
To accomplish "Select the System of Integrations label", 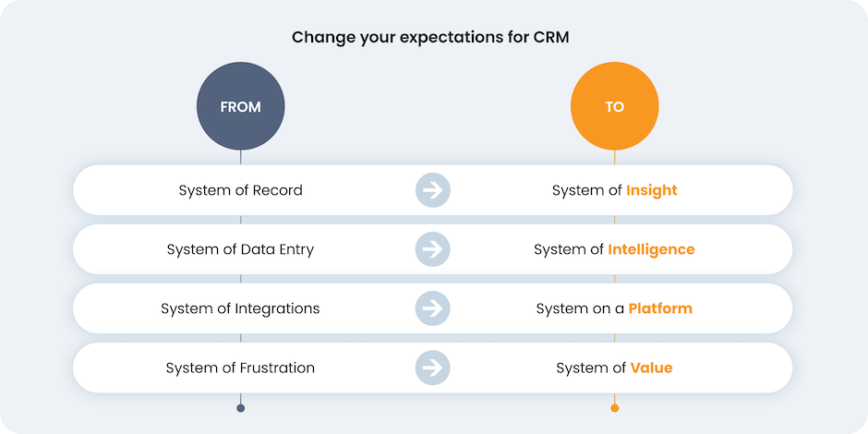I will coord(240,308).
